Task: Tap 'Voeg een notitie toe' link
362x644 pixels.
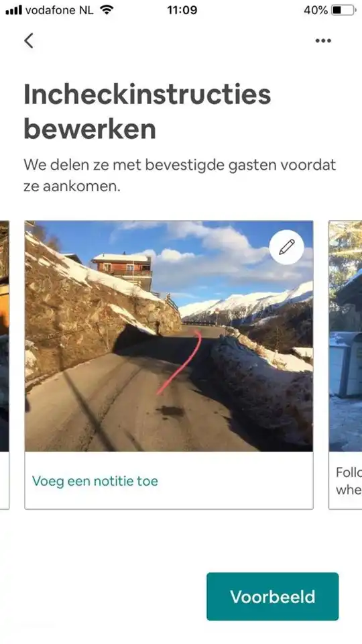Action: point(95,481)
